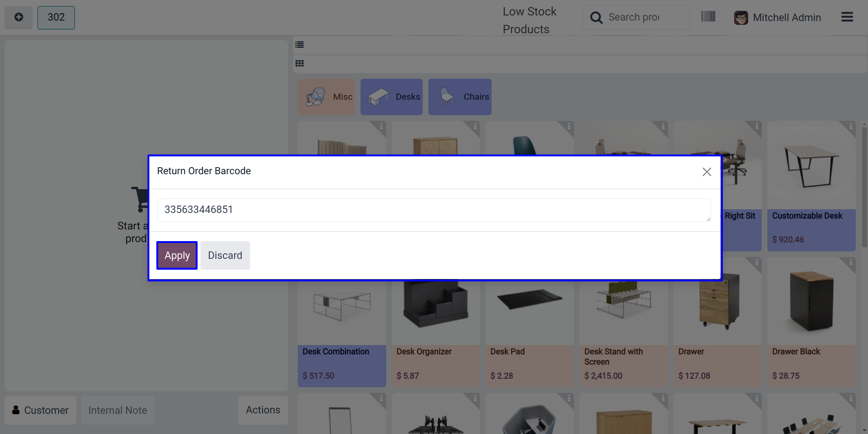The height and width of the screenshot is (434, 868).
Task: Open the barcode scanner icon
Action: click(x=708, y=17)
